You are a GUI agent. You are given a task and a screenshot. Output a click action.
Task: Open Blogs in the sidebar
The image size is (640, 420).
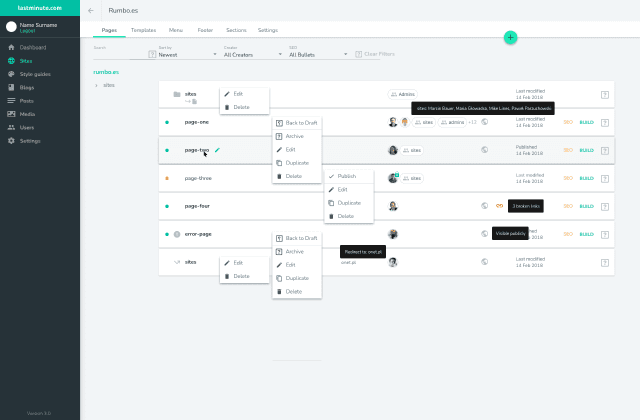pos(27,87)
